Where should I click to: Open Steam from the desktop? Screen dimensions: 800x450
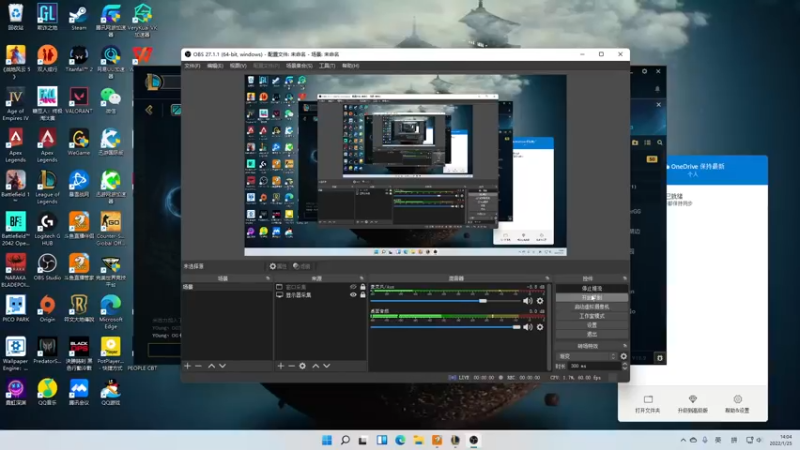click(79, 17)
